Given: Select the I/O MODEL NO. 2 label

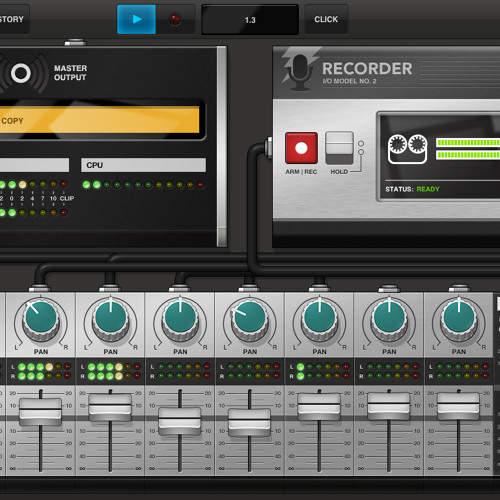Looking at the screenshot, I should 349,81.
